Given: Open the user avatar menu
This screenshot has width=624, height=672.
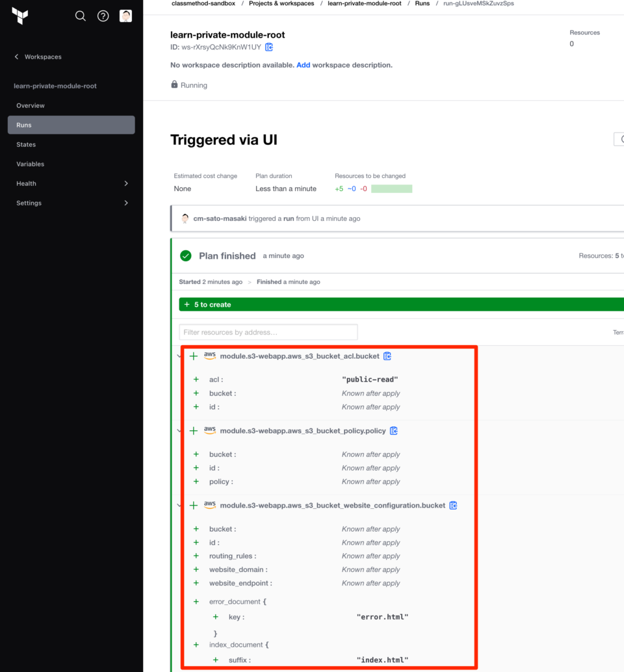Looking at the screenshot, I should [125, 16].
